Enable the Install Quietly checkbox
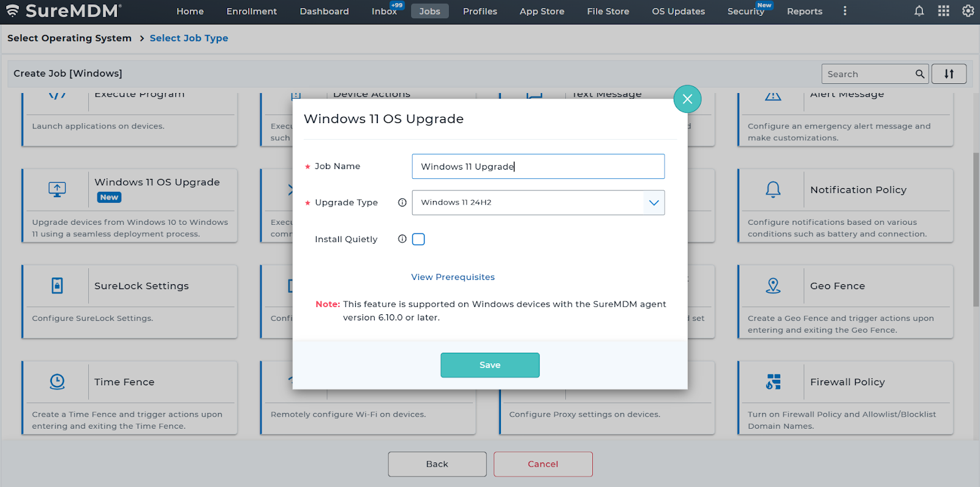The width and height of the screenshot is (980, 487). 418,239
